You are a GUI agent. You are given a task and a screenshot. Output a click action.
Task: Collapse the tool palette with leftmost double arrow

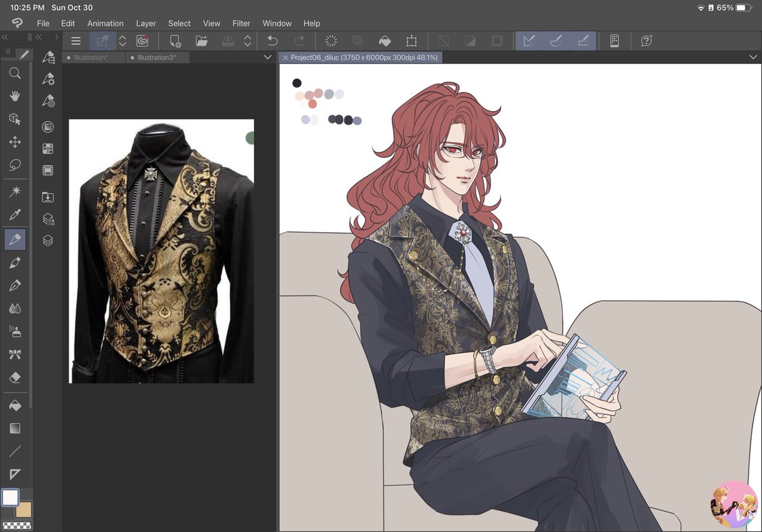click(5, 37)
